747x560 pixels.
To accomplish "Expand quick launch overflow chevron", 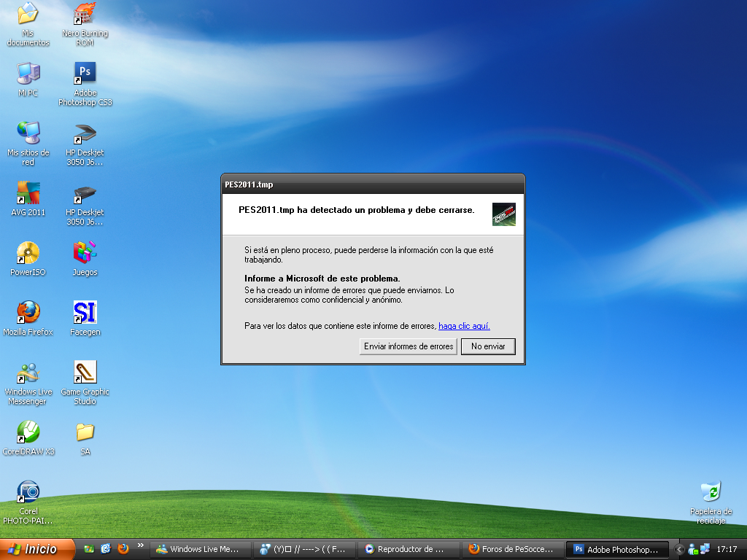I will click(140, 545).
